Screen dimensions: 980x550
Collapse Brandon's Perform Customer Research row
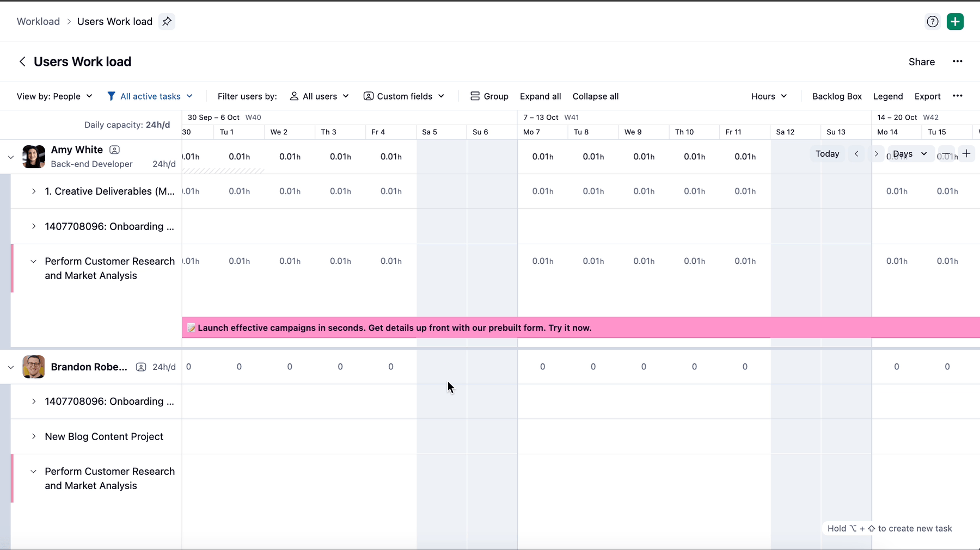pos(34,472)
